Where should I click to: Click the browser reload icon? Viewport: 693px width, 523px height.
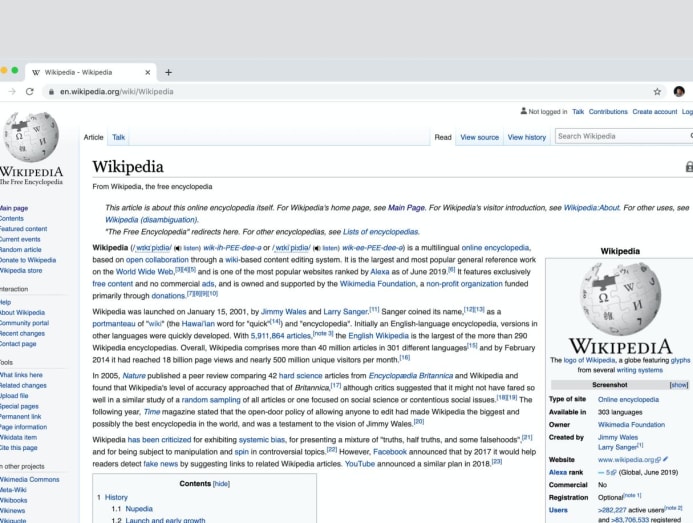(x=30, y=92)
